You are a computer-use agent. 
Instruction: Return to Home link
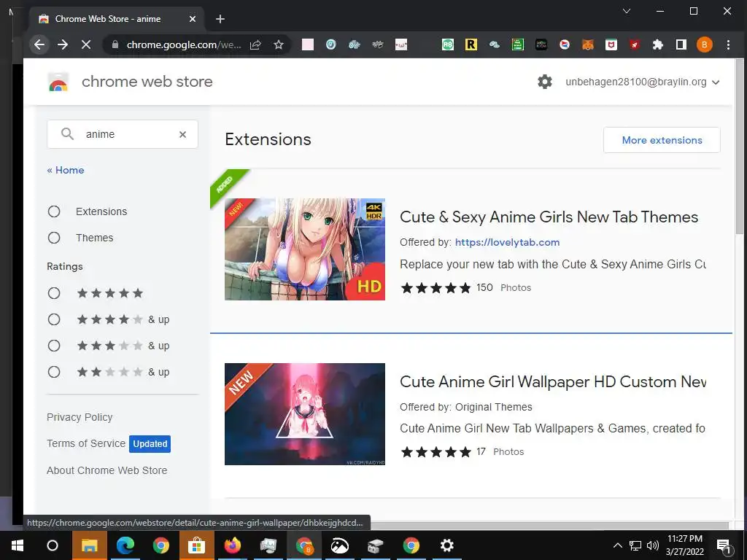pos(65,170)
